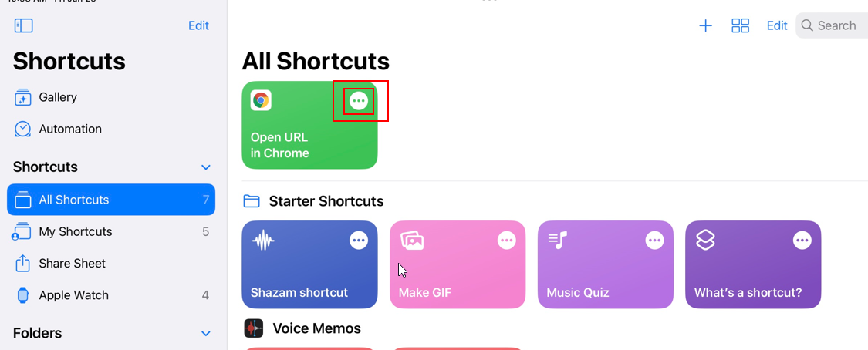Screen dimensions: 868x350
Task: Open Music Quiz ellipsis options
Action: click(654, 241)
